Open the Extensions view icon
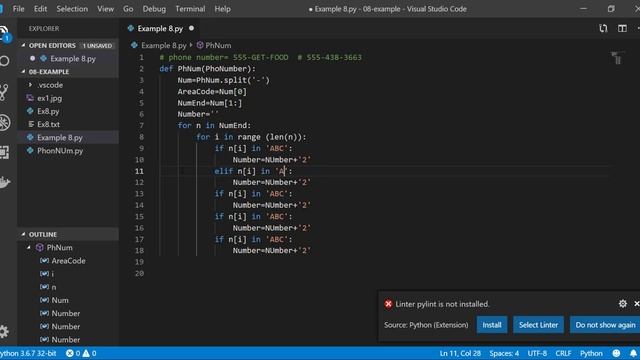640x360 pixels. 4,152
